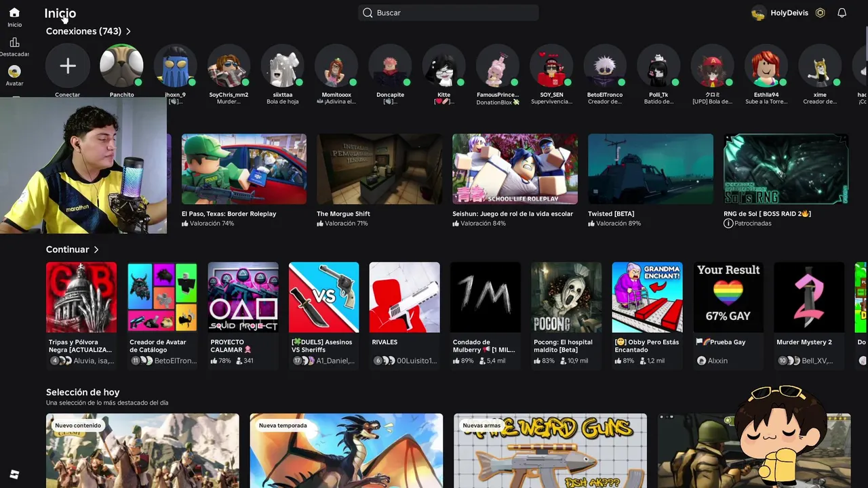Click Alxxin creator name under Prueba Gay
Viewport: 868px width, 488px height.
coord(717,361)
